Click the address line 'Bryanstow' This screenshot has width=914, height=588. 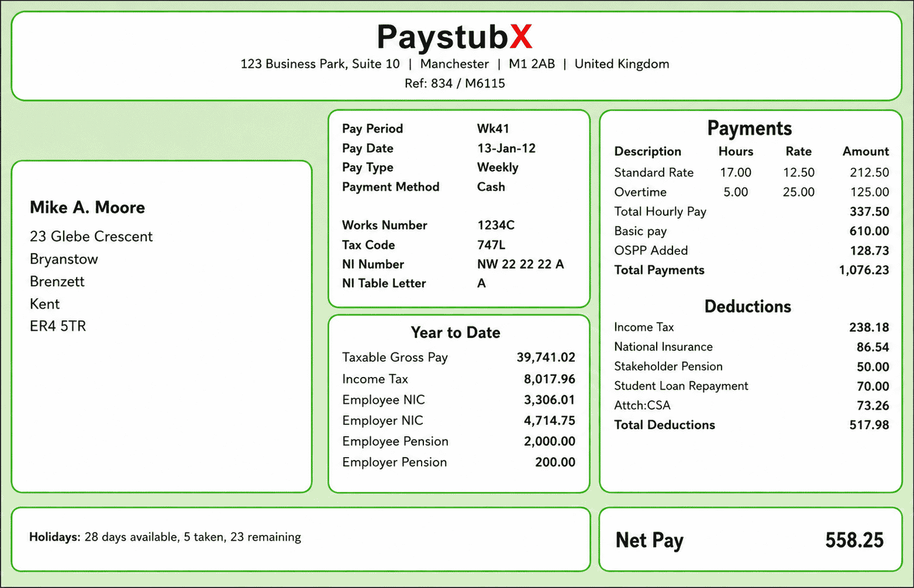[x=64, y=260]
